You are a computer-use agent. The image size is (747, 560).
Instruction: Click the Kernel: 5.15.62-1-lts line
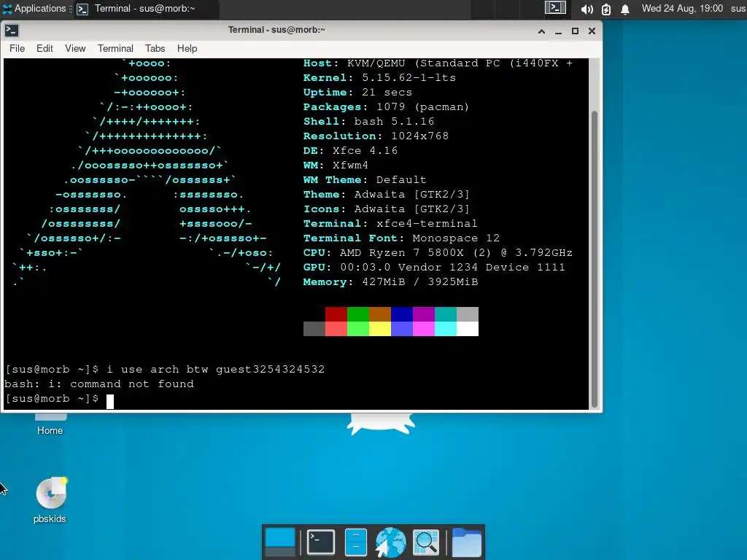click(x=379, y=77)
